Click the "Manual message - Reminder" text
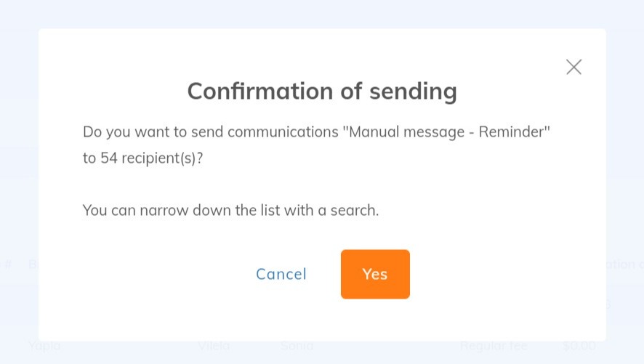Image resolution: width=644 pixels, height=364 pixels. coord(446,132)
